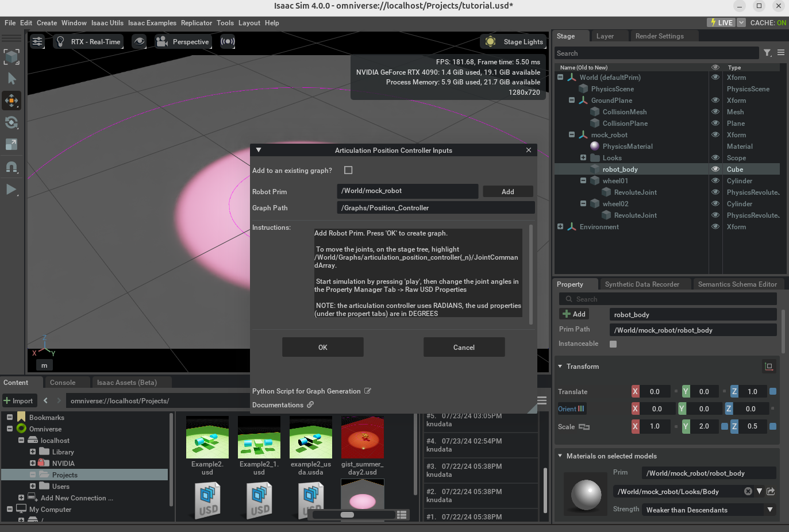The image size is (789, 532).
Task: Open the Replicator menu
Action: click(x=197, y=23)
